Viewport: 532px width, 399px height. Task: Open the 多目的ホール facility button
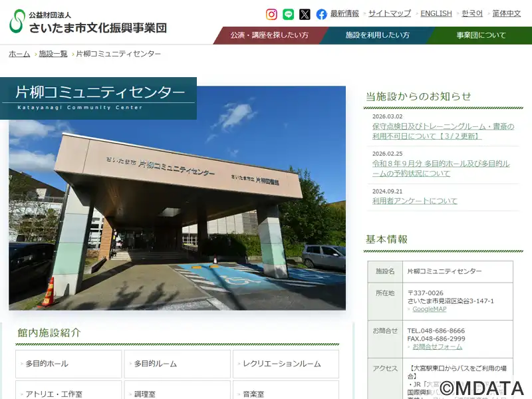68,364
